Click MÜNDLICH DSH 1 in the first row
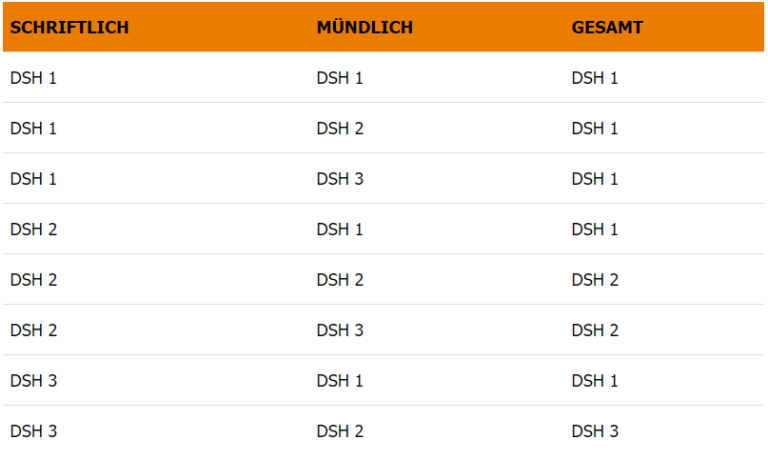The image size is (768, 460). click(340, 78)
